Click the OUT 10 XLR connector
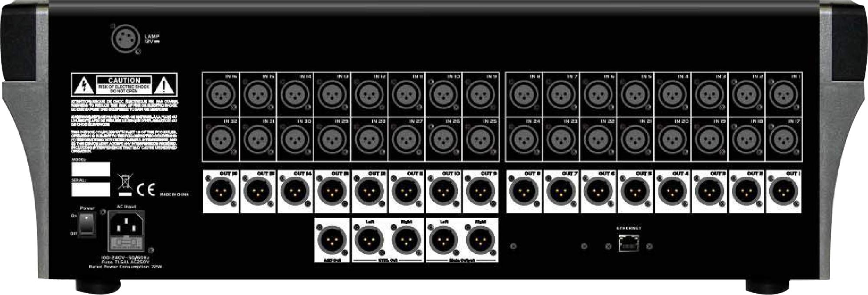The height and width of the screenshot is (295, 868). pos(443,192)
